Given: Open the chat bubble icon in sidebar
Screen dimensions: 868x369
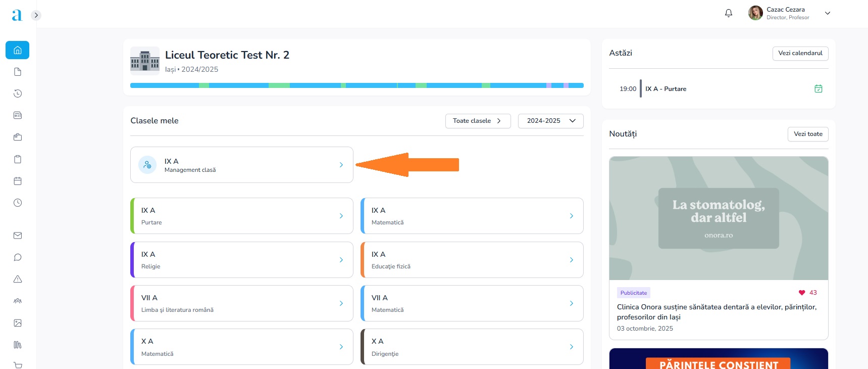Looking at the screenshot, I should [18, 257].
